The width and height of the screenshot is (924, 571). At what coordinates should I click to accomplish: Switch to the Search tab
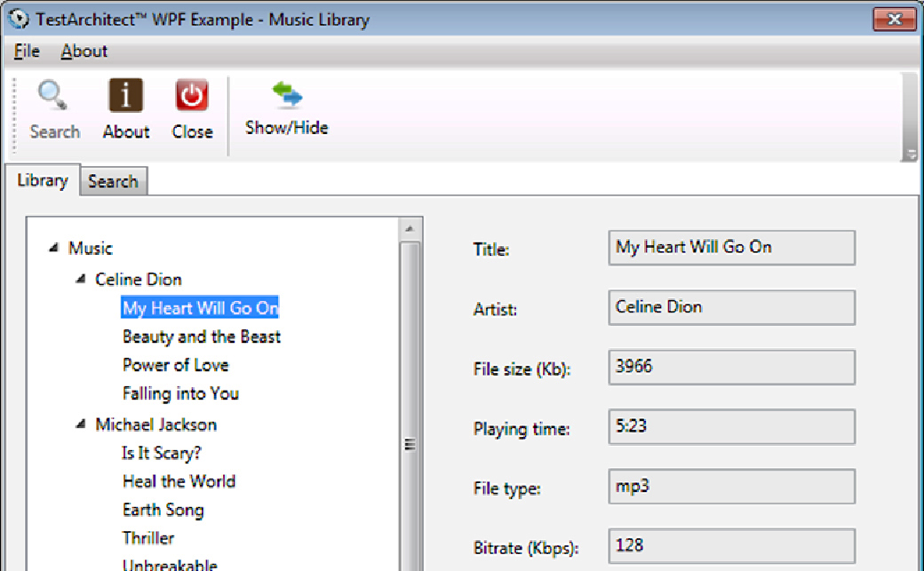point(113,181)
